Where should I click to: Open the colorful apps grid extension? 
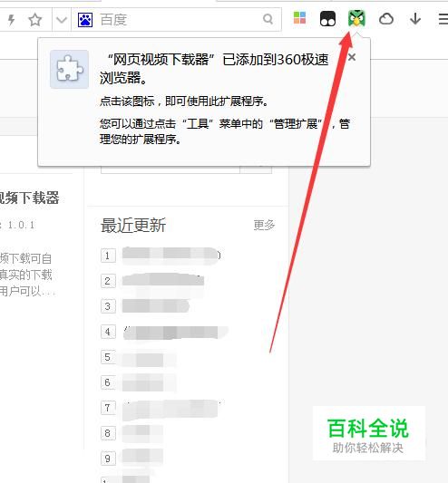point(299,18)
